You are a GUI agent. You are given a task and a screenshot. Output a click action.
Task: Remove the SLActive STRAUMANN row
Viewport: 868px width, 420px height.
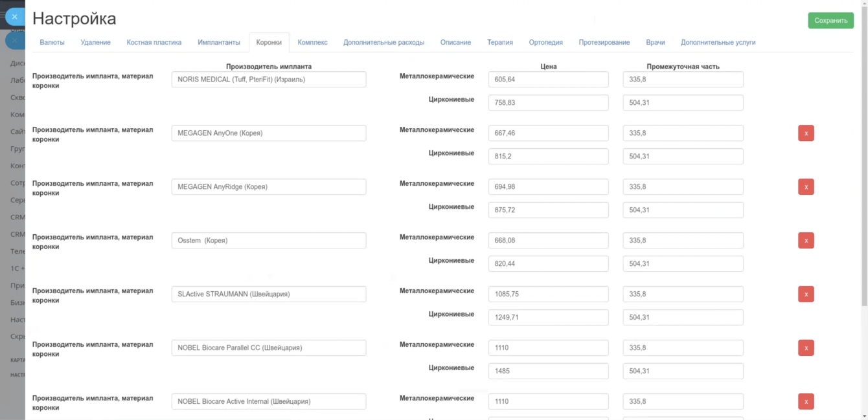(x=806, y=294)
